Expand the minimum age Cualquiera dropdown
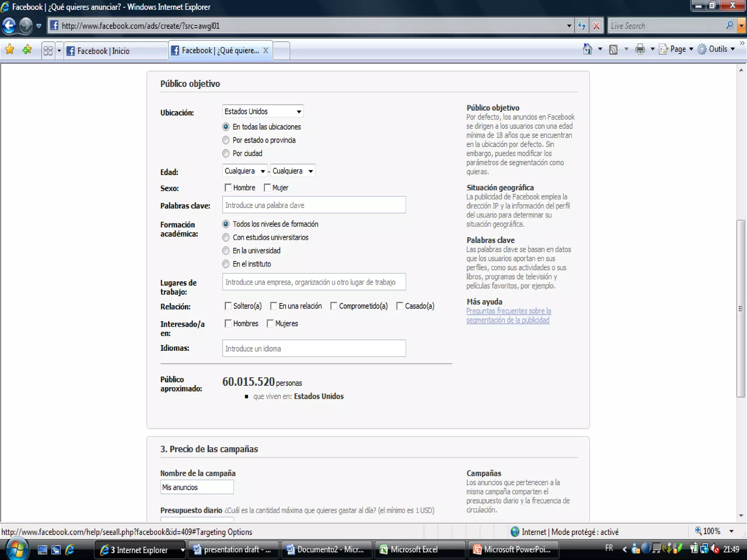The height and width of the screenshot is (560, 747). 245,171
